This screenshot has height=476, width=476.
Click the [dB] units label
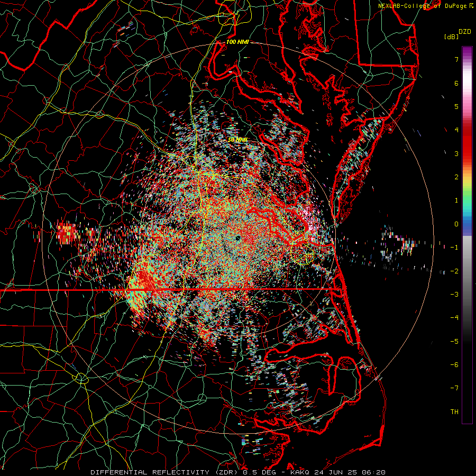click(451, 36)
